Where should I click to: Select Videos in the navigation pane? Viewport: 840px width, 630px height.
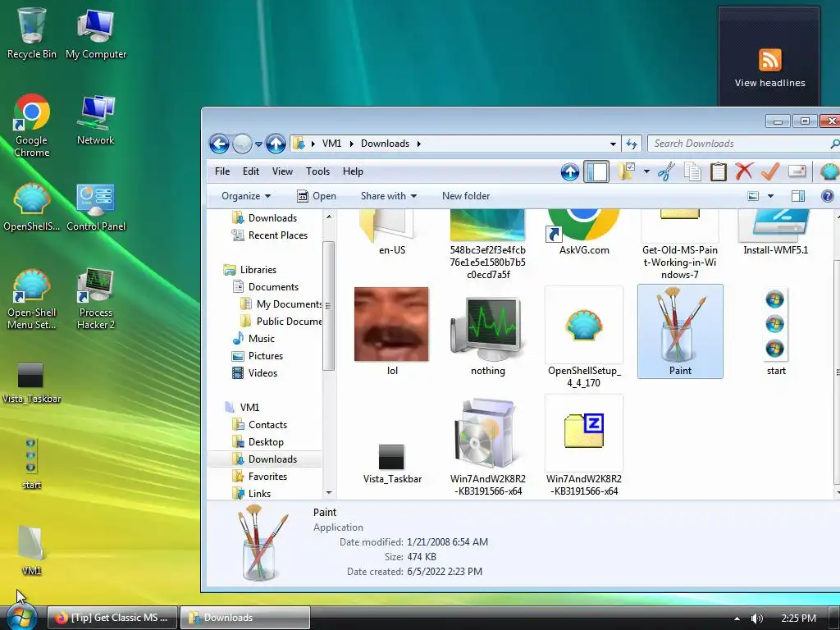255,373
